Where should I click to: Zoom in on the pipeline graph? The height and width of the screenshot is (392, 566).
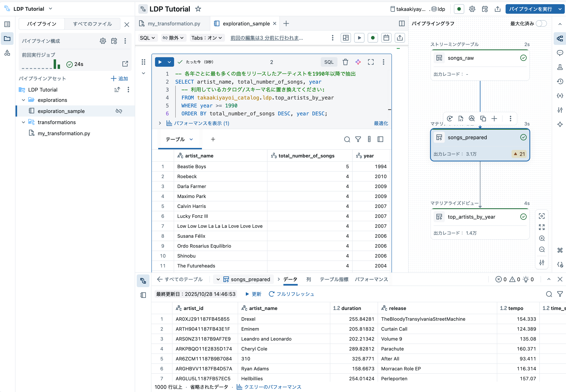[542, 238]
